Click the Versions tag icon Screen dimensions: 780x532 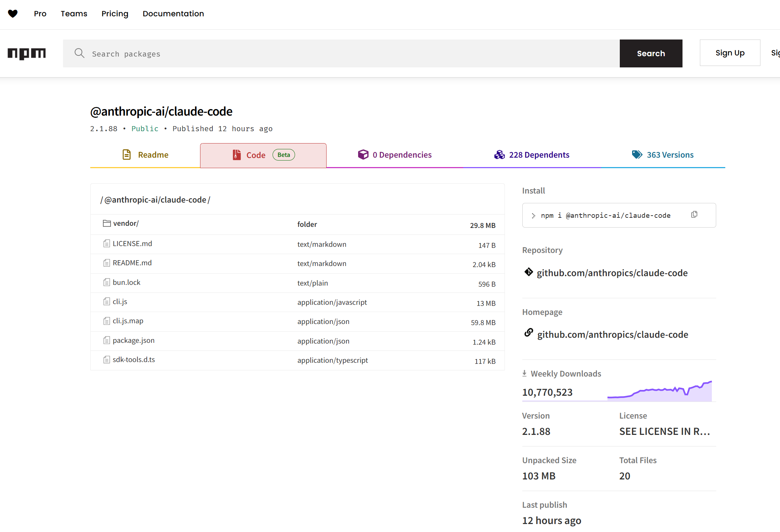click(637, 155)
